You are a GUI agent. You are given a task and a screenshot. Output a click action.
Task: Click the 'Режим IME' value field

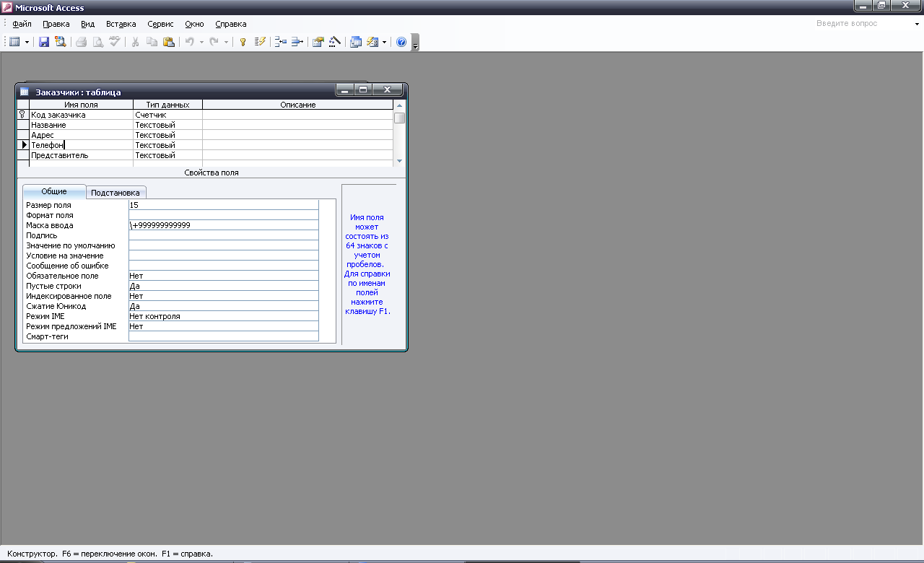223,316
